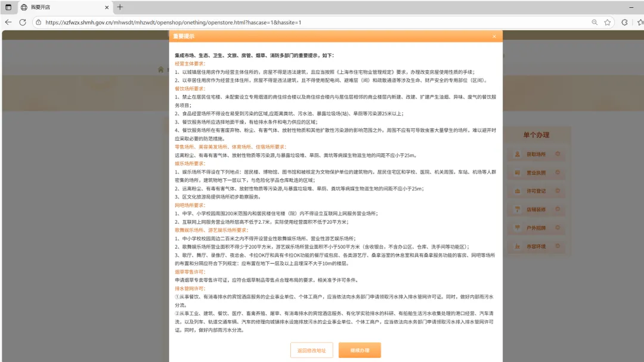Go back to the previous page
Image resolution: width=644 pixels, height=362 pixels.
click(x=8, y=22)
